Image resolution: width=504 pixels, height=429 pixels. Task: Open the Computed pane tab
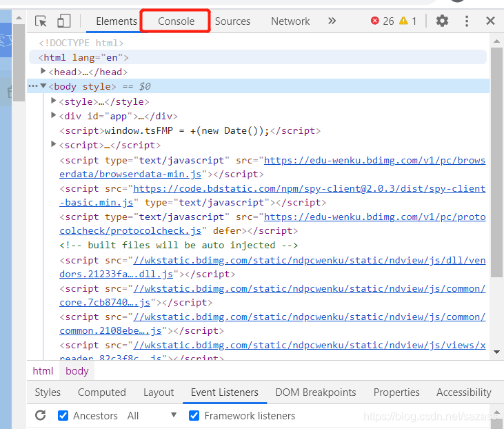[102, 392]
